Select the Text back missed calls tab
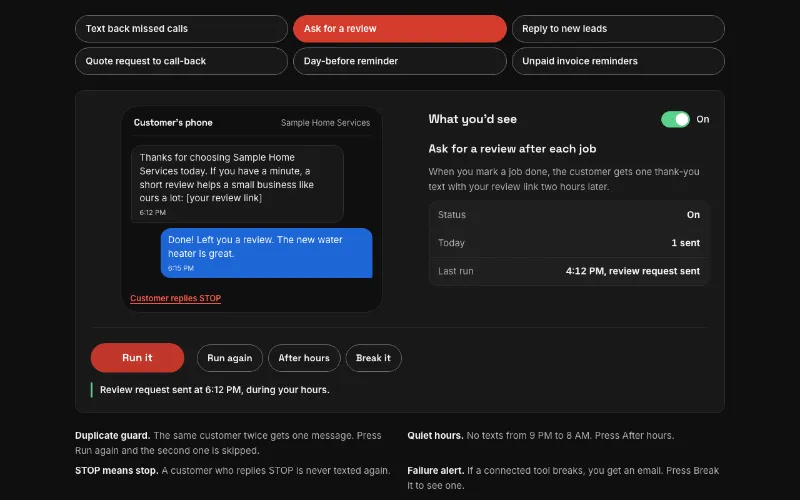This screenshot has height=500, width=800. [x=181, y=29]
